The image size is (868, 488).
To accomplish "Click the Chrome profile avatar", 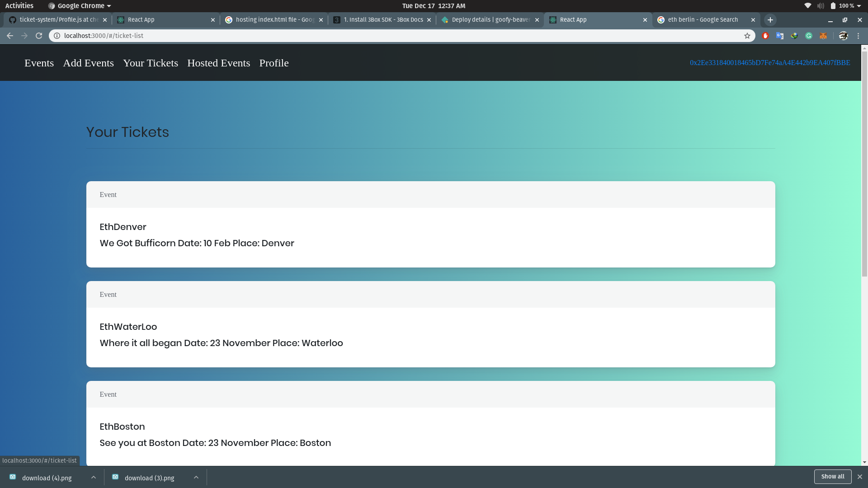I will tap(843, 36).
